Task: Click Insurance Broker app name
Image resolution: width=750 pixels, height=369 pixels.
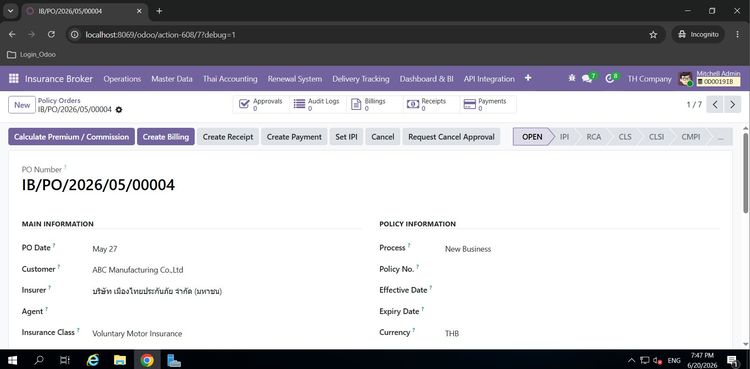Action: (59, 78)
